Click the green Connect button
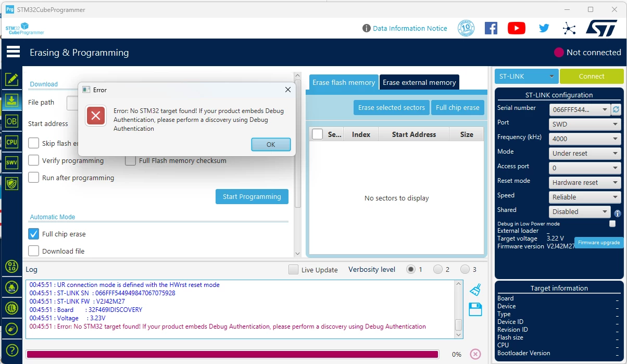627x364 pixels. pos(592,76)
